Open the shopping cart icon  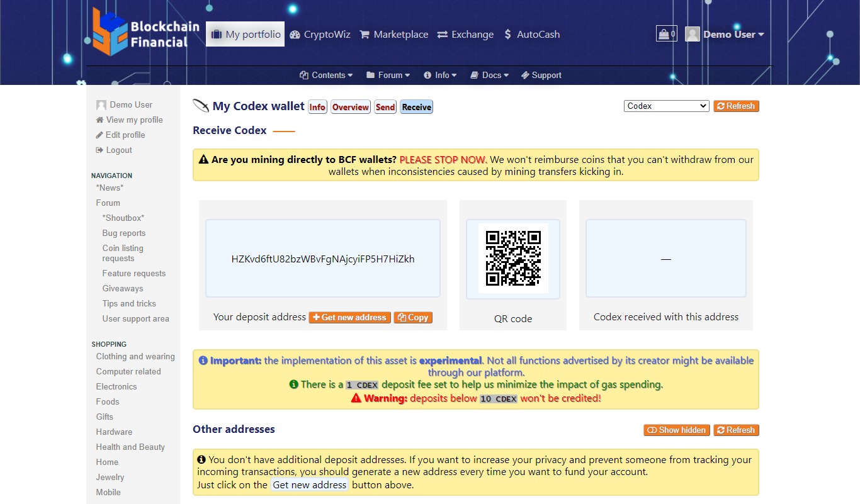(666, 34)
